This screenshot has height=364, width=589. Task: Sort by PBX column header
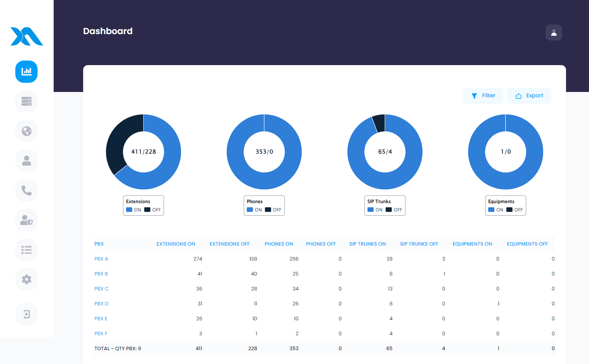pos(99,244)
